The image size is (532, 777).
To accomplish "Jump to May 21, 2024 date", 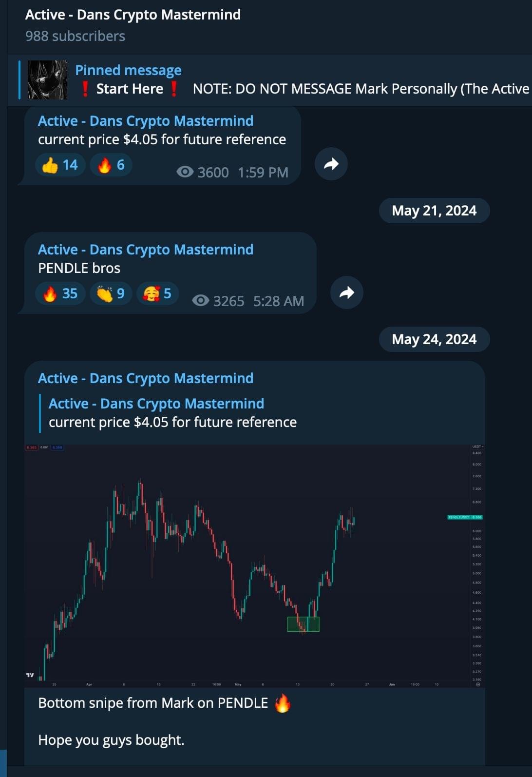I will click(434, 211).
